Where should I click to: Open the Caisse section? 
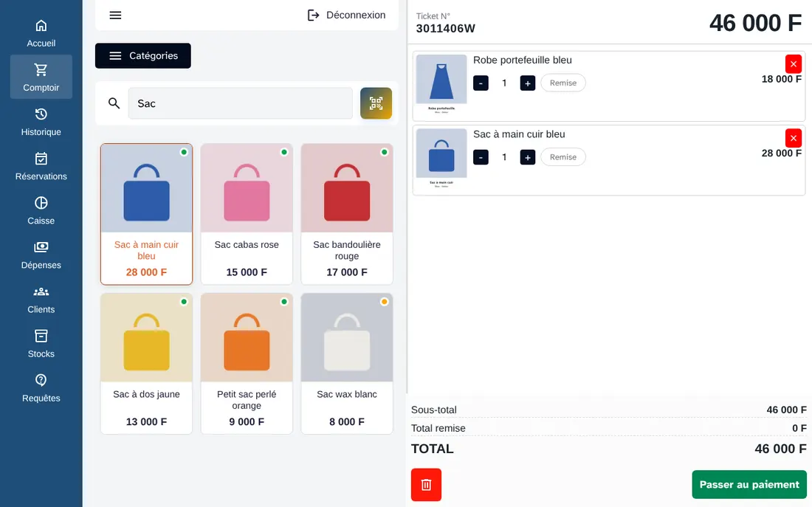click(x=41, y=211)
